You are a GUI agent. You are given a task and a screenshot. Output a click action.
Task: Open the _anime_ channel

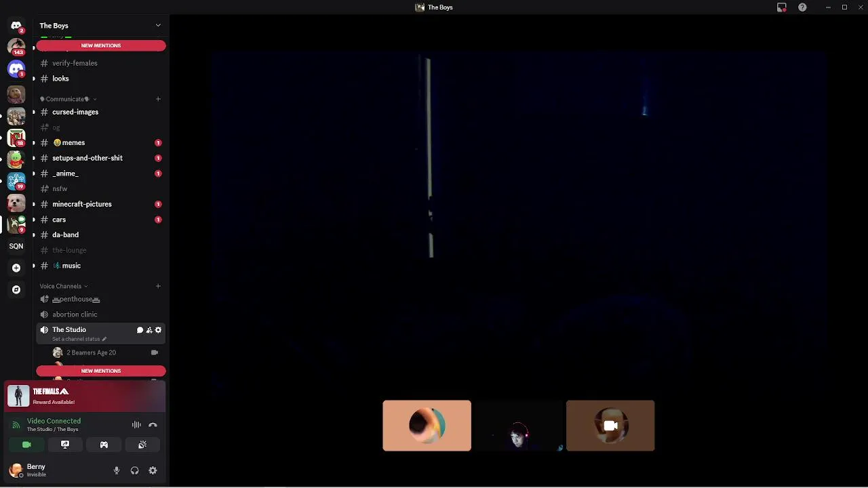[x=101, y=174]
